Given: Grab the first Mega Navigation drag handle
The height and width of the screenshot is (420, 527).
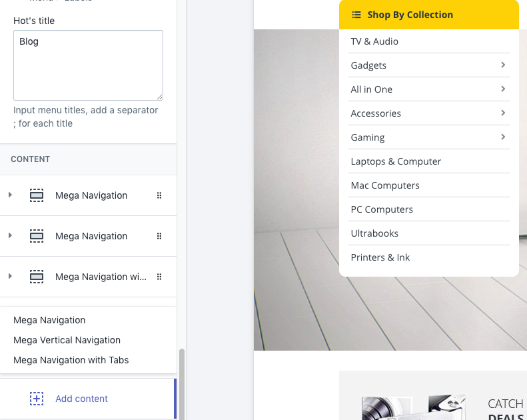Looking at the screenshot, I should tap(159, 195).
